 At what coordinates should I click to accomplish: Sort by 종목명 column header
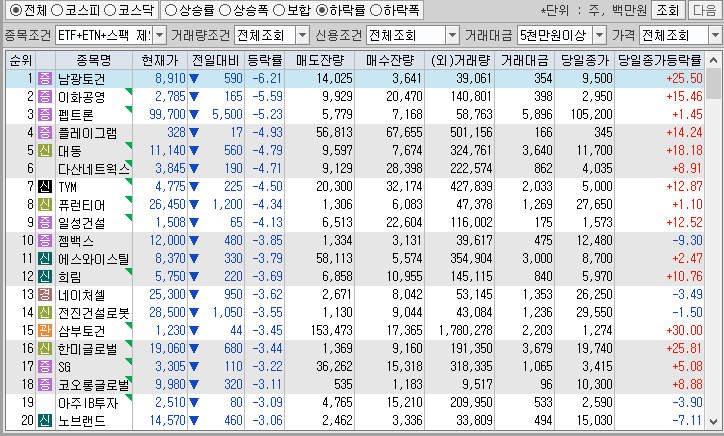tap(94, 61)
